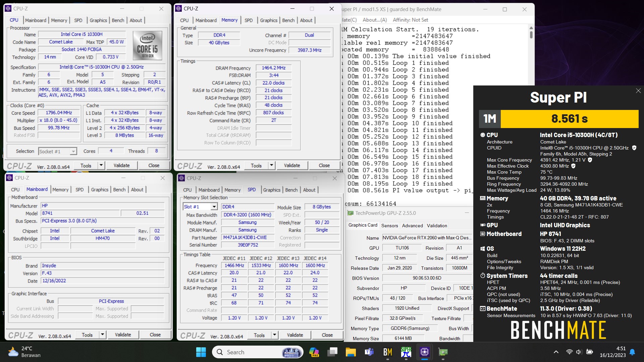644x362 pixels.
Task: Open the volume tray icon
Action: 579,352
